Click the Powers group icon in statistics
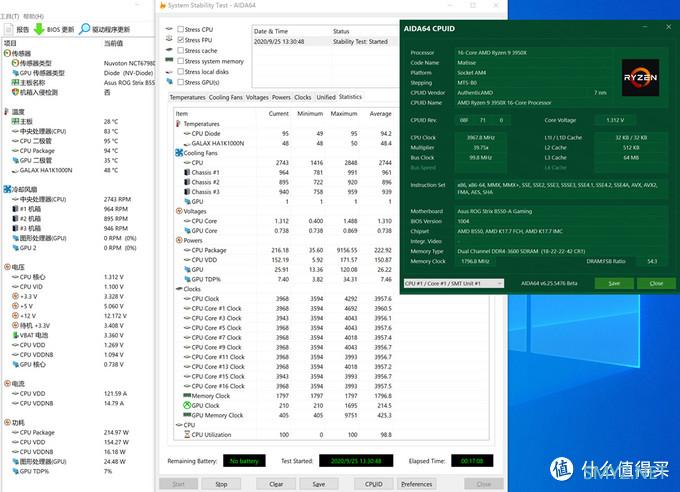The height and width of the screenshot is (492, 680). point(179,240)
